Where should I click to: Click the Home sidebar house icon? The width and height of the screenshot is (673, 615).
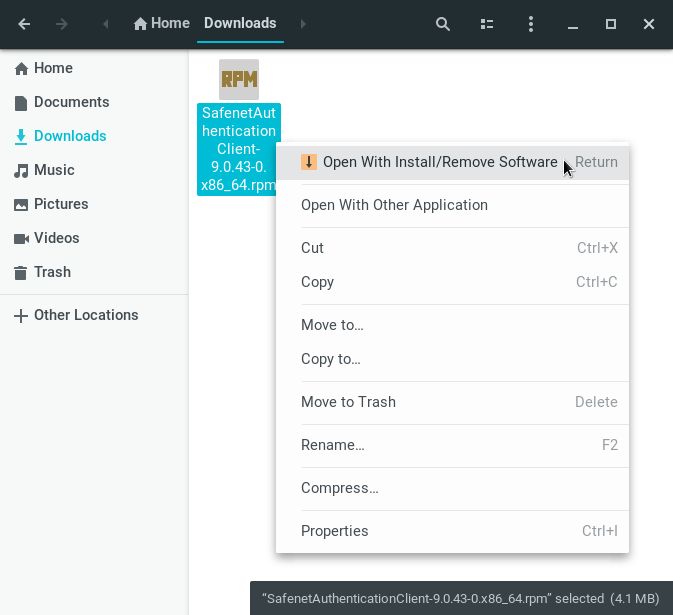coord(21,68)
